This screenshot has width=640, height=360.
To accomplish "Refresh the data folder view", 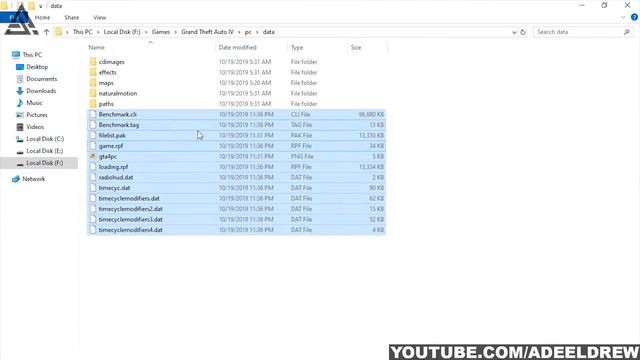I will [x=523, y=32].
